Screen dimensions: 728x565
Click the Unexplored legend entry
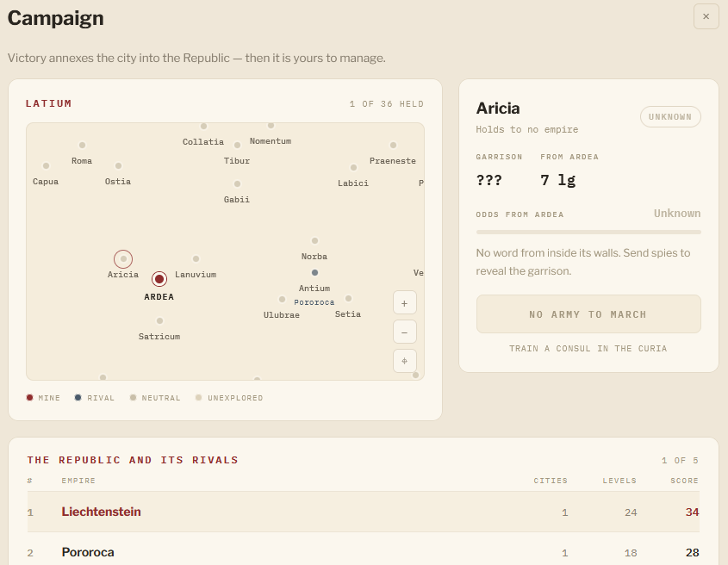tap(229, 398)
